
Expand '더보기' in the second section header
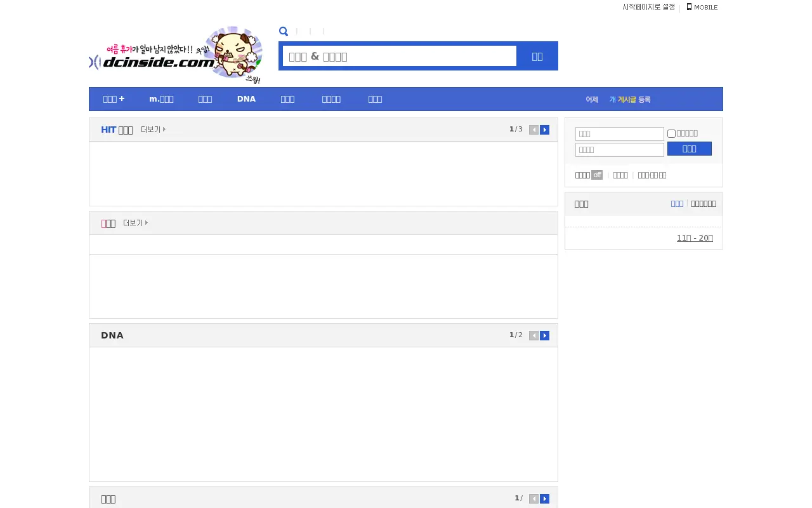click(x=135, y=223)
